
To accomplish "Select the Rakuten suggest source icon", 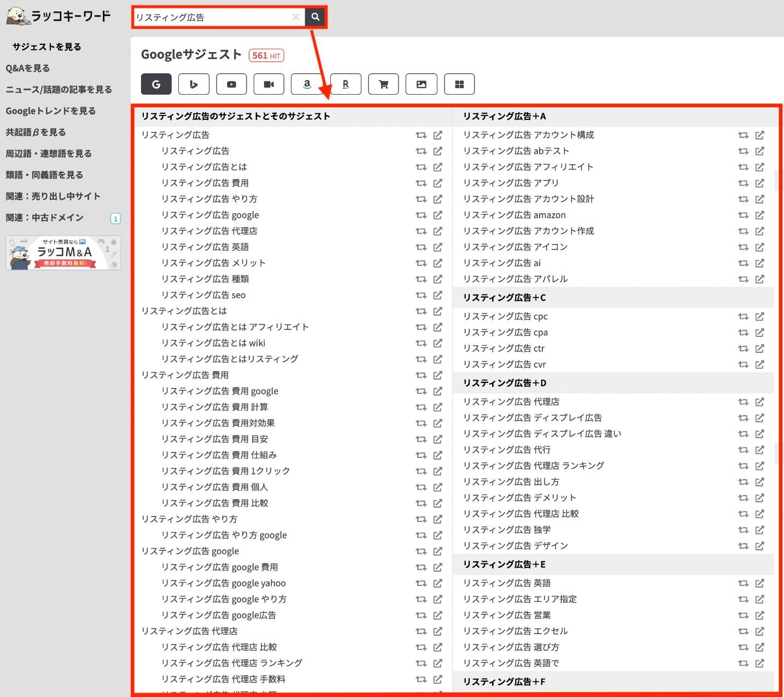I will (346, 84).
